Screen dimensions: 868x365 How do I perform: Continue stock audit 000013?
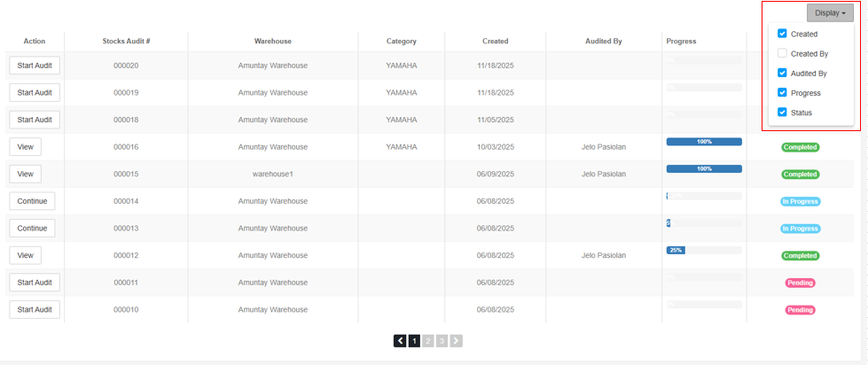(x=32, y=229)
